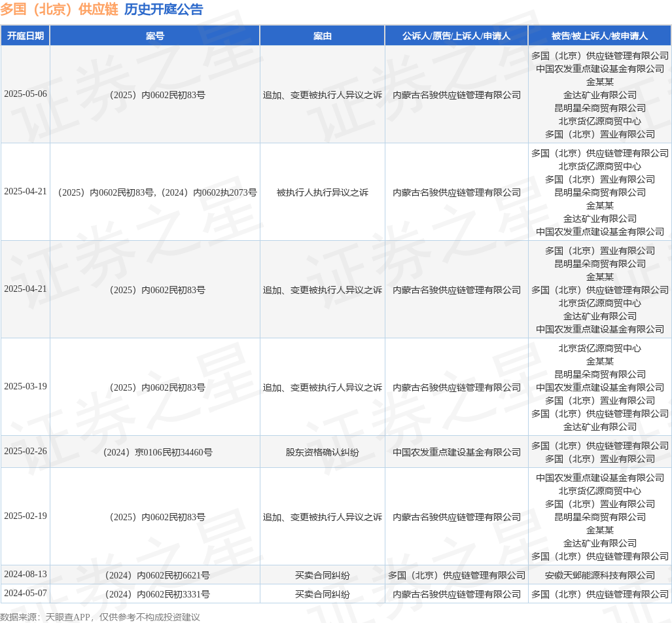
Task: Click plaintiff 中国农发重点建设基金有限公司 in the 2025-02-26 row
Action: point(457,452)
